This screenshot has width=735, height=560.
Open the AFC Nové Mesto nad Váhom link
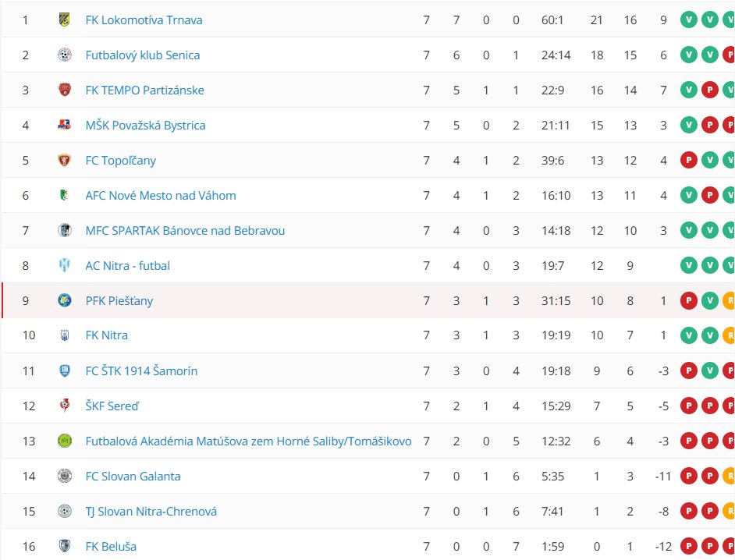click(x=160, y=195)
